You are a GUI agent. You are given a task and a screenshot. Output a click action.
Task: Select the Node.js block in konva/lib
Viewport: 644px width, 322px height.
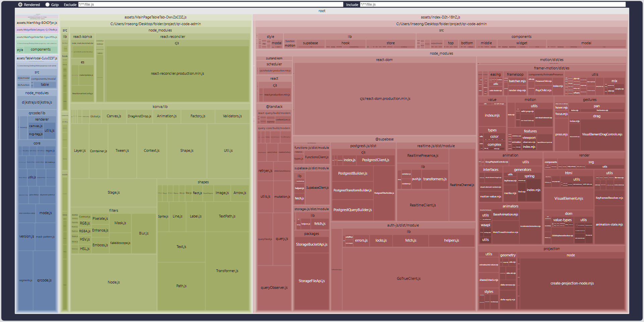coord(114,282)
